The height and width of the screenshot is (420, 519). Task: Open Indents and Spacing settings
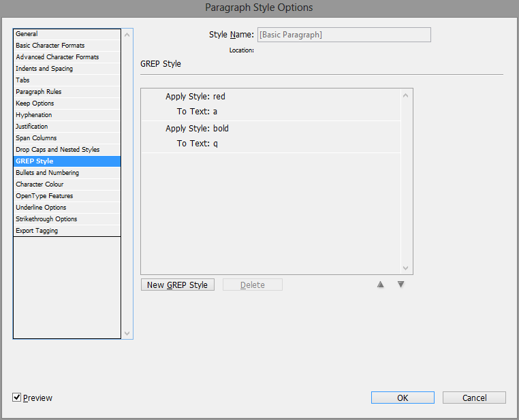67,69
